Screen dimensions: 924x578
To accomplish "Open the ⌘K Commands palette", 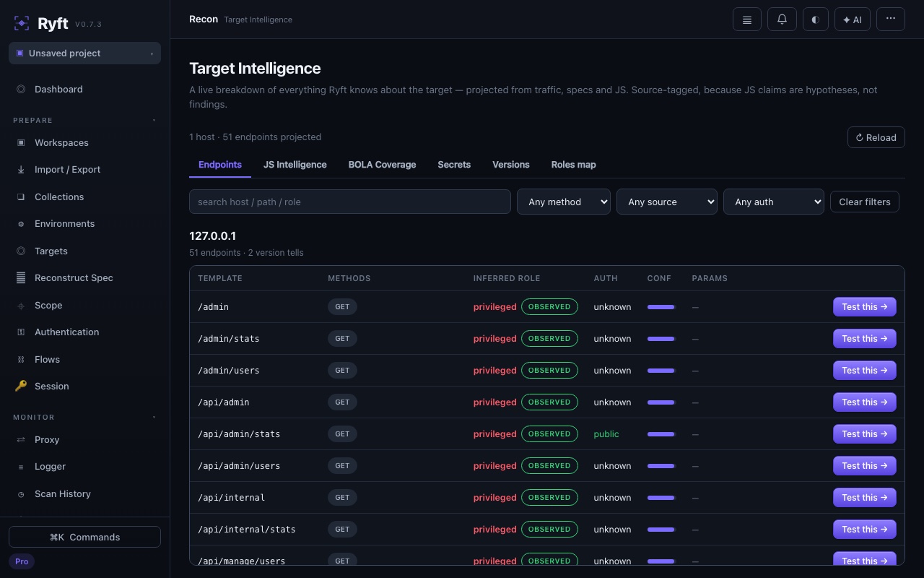I will [x=84, y=537].
